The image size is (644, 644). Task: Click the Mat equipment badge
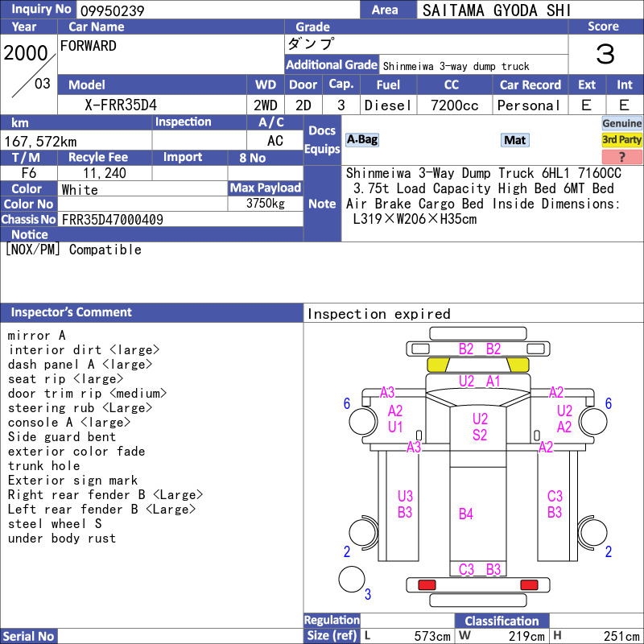click(x=514, y=140)
